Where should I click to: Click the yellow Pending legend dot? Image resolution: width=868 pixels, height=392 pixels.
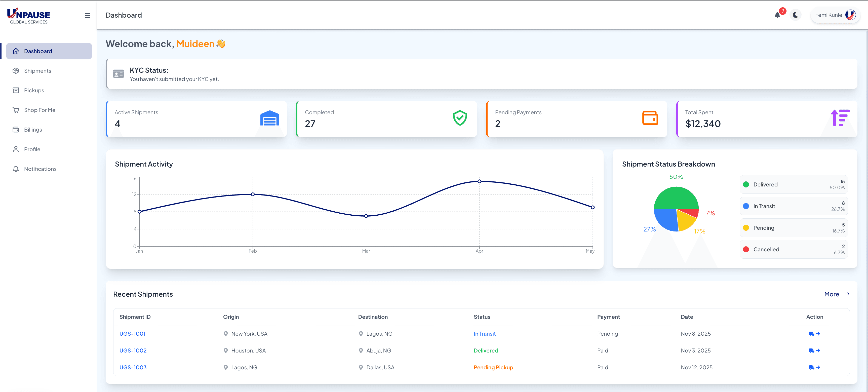click(746, 227)
